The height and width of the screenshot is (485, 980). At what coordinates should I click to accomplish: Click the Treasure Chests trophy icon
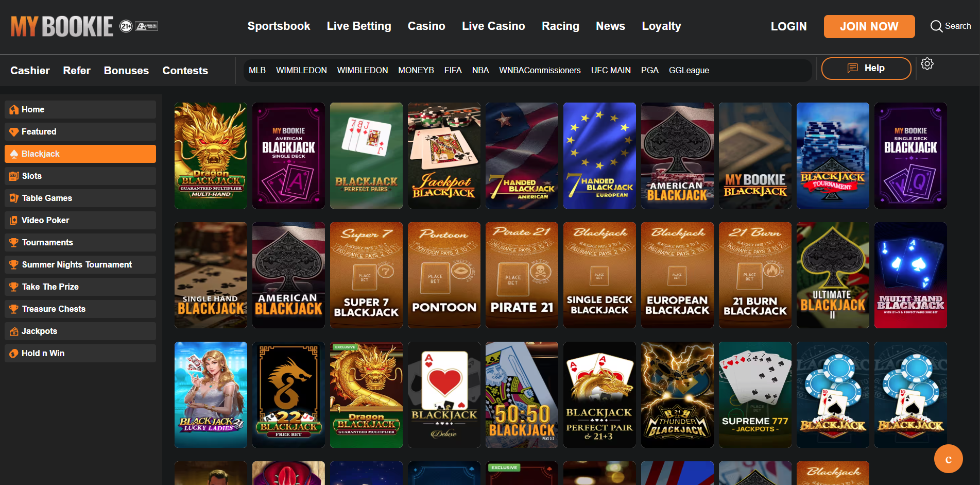point(14,309)
